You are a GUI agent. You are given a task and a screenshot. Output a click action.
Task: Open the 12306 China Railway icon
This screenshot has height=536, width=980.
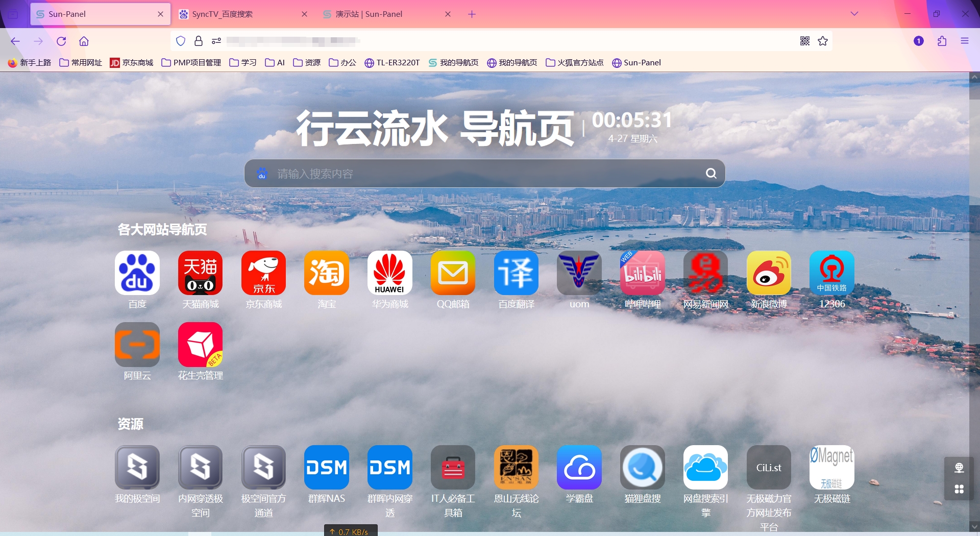(831, 273)
